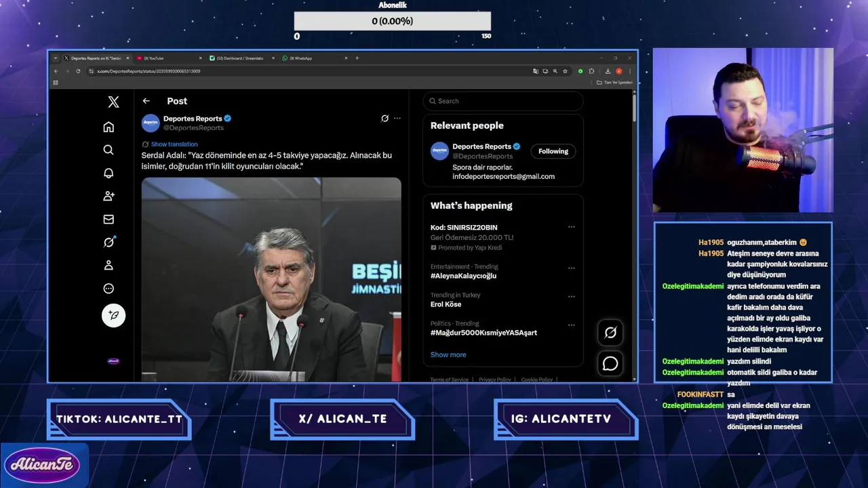Image resolution: width=868 pixels, height=488 pixels.
Task: Click X page vertical scrollbar
Action: tap(634, 108)
